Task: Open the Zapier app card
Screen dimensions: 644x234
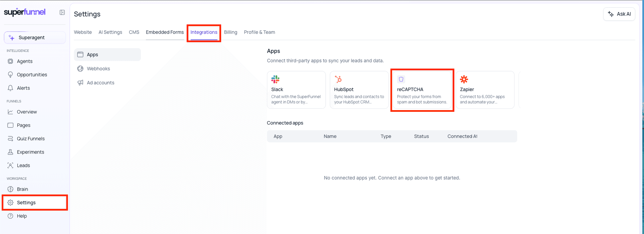Action: 485,90
